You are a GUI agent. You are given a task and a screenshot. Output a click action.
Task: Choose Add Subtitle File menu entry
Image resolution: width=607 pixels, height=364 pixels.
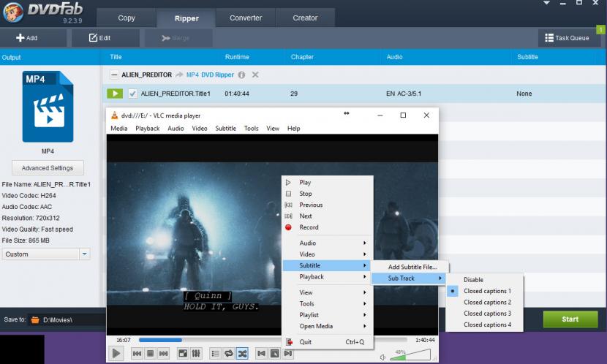pos(412,267)
